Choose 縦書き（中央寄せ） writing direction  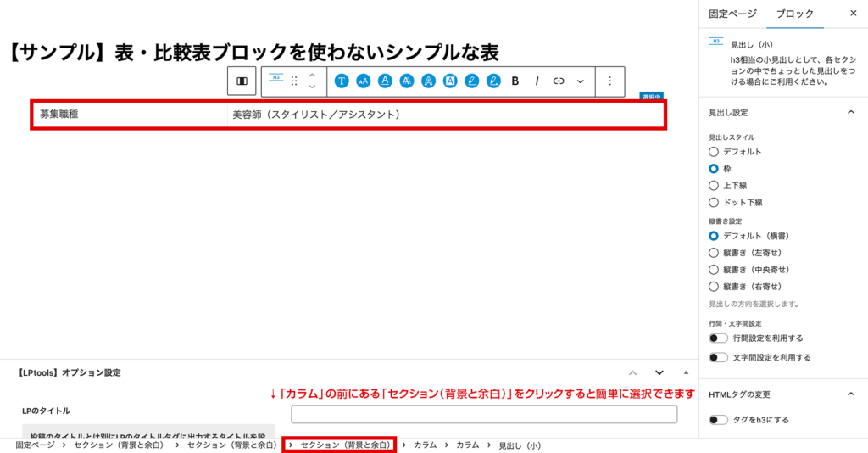(x=714, y=270)
